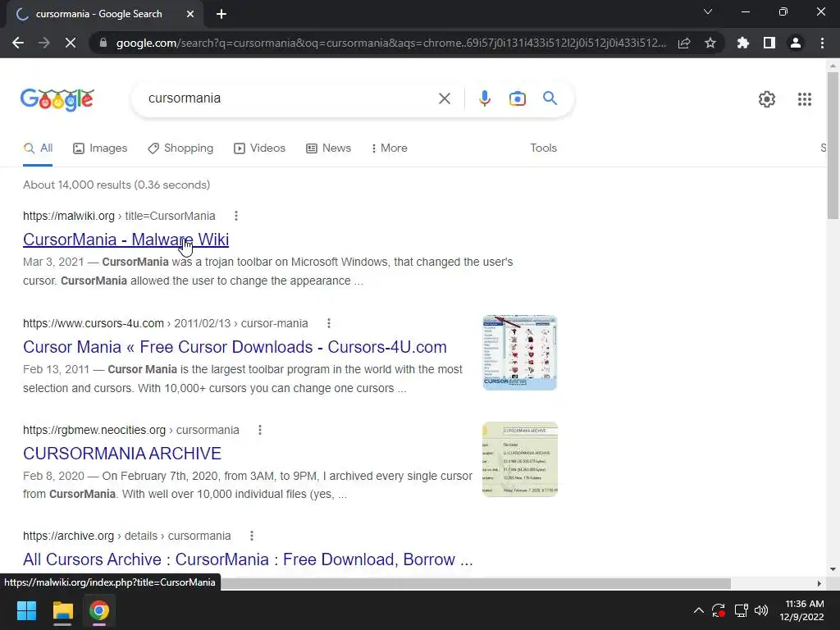Search by image with camera icon
The image size is (840, 630).
point(518,98)
